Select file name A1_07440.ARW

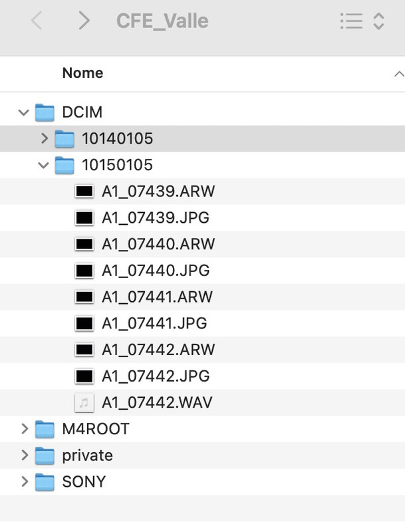pos(158,244)
